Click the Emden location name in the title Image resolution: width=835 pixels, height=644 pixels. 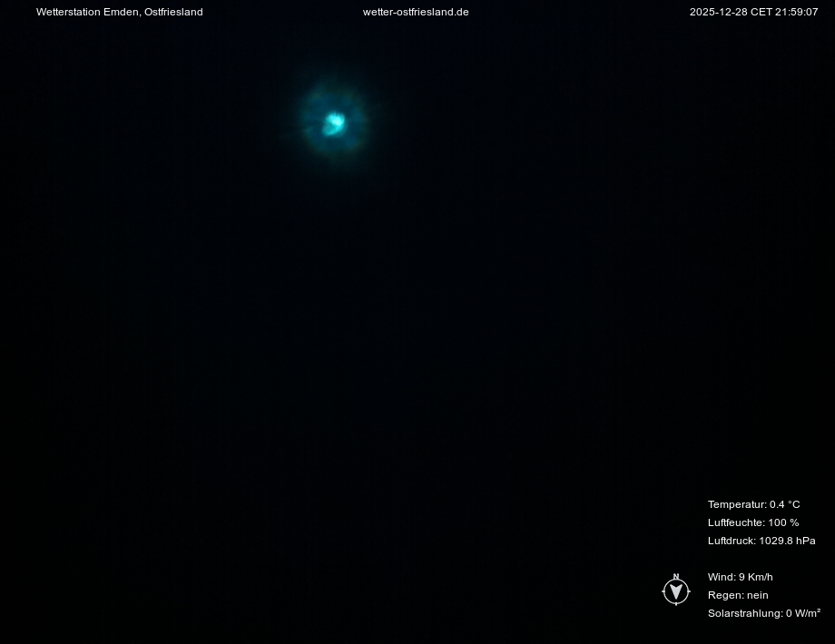pos(123,12)
